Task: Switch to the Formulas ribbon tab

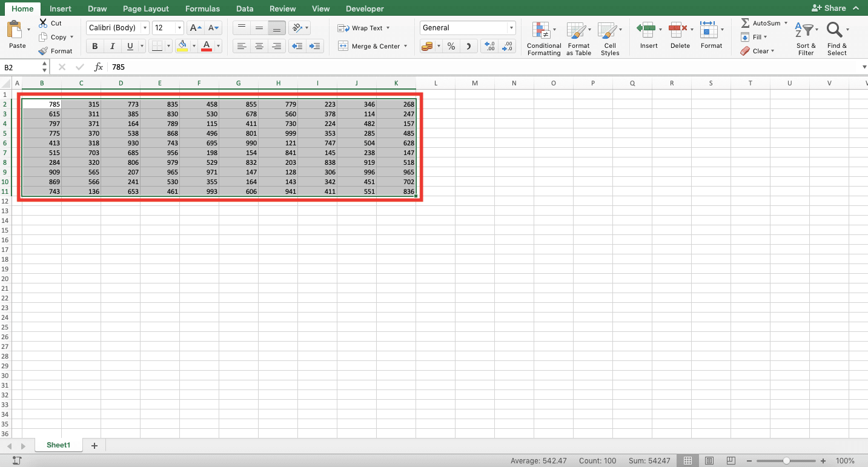Action: tap(202, 8)
